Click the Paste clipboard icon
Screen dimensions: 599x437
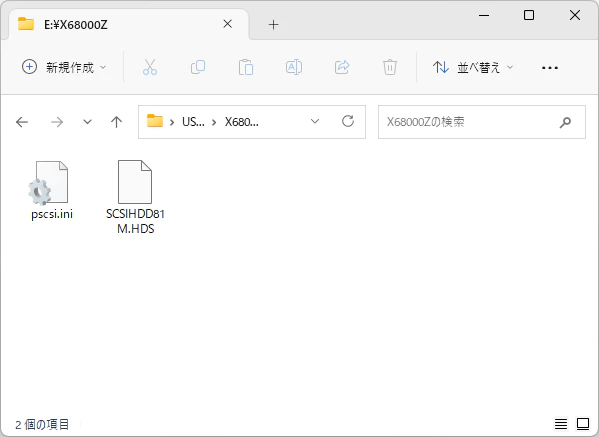[246, 67]
